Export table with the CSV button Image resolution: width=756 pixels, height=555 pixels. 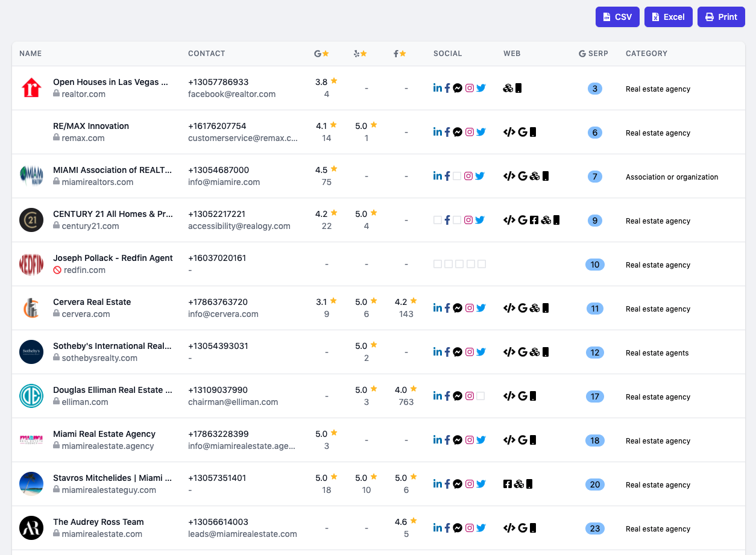617,17
